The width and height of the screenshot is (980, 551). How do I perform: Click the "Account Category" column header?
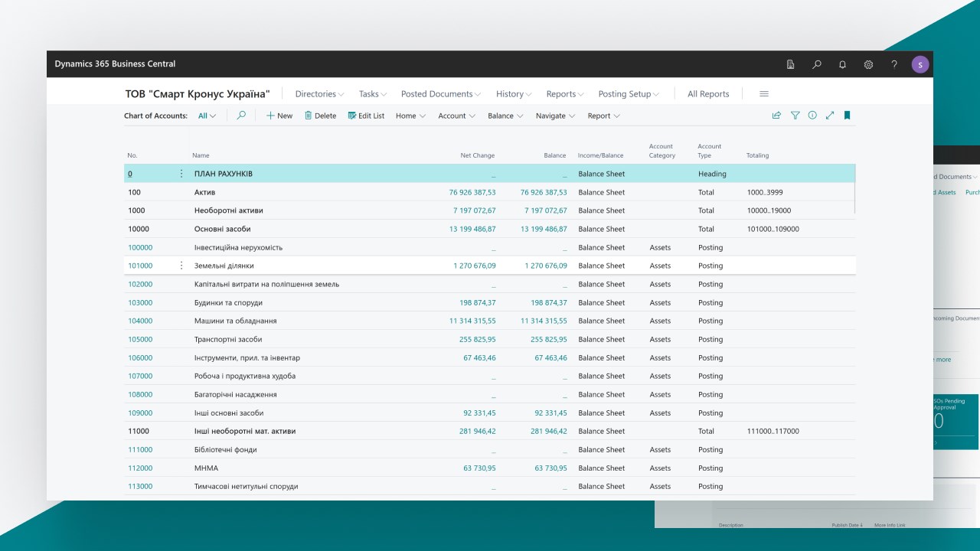[x=662, y=151]
